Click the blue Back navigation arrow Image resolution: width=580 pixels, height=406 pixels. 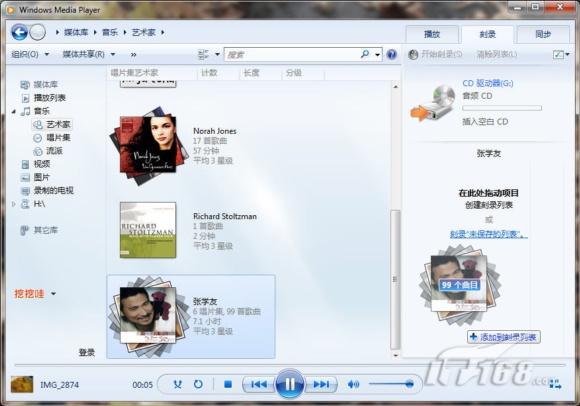(x=19, y=32)
